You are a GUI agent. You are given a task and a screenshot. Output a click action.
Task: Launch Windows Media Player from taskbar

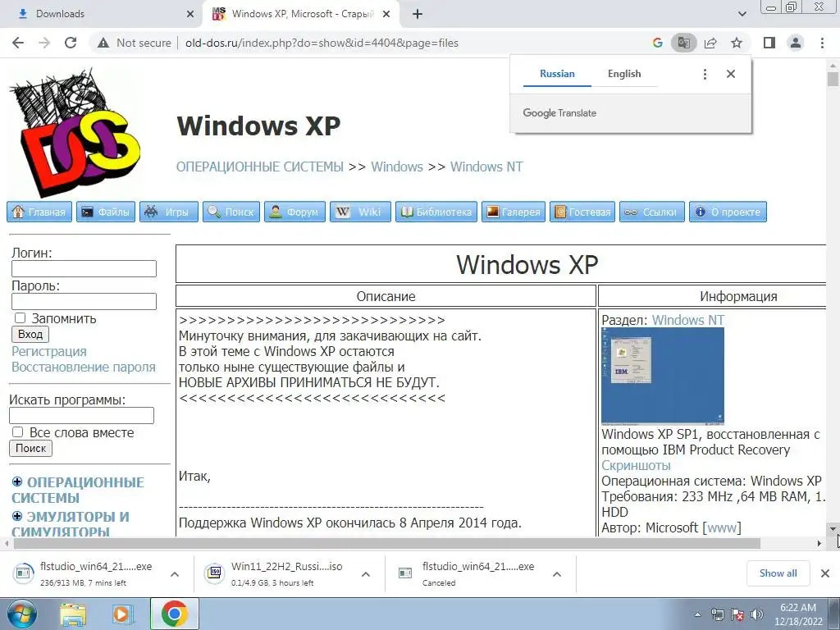122,614
